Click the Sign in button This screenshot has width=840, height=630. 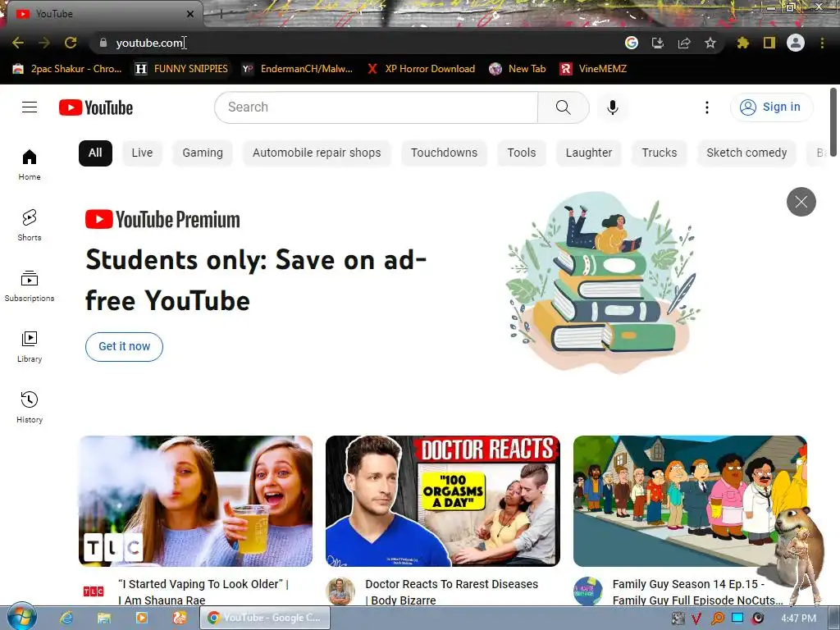click(771, 107)
